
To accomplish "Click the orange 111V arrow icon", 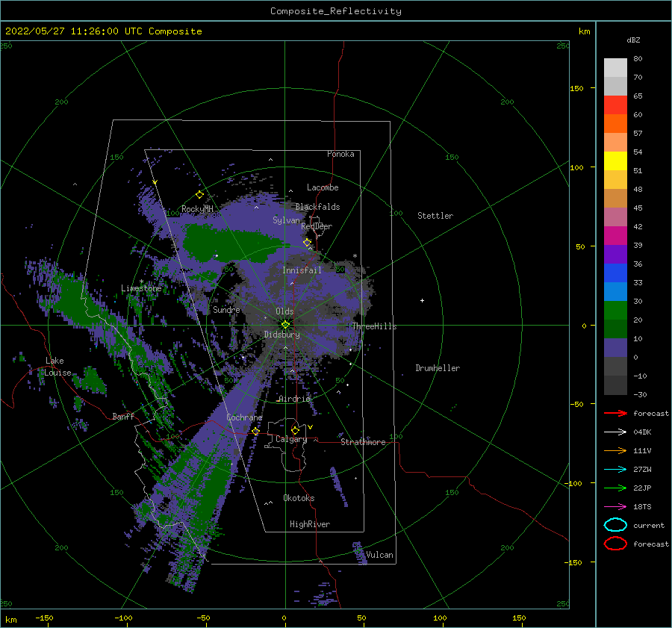I will tap(615, 450).
